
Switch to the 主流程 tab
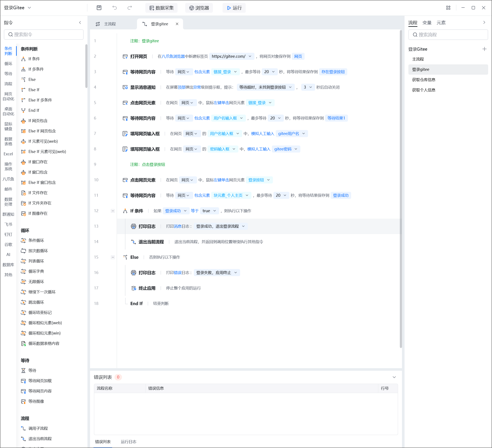point(110,24)
